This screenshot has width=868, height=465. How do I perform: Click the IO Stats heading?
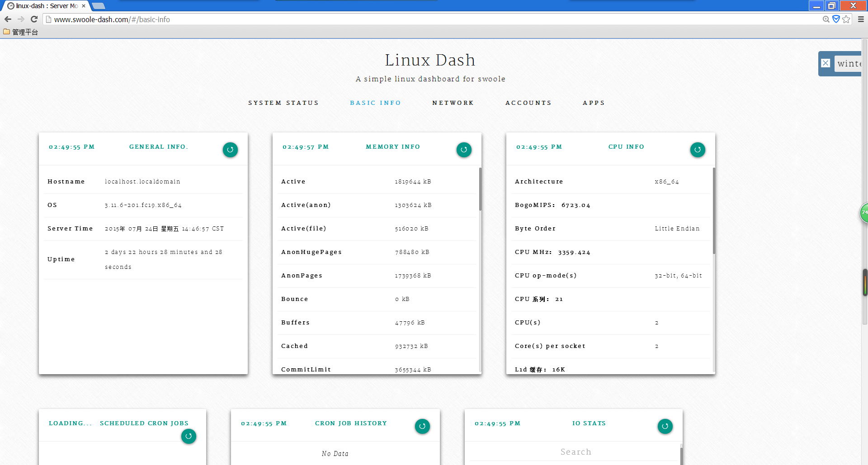tap(589, 423)
